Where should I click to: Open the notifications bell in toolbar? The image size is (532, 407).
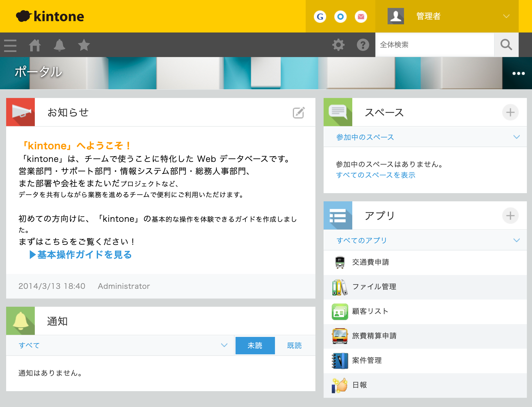point(59,45)
